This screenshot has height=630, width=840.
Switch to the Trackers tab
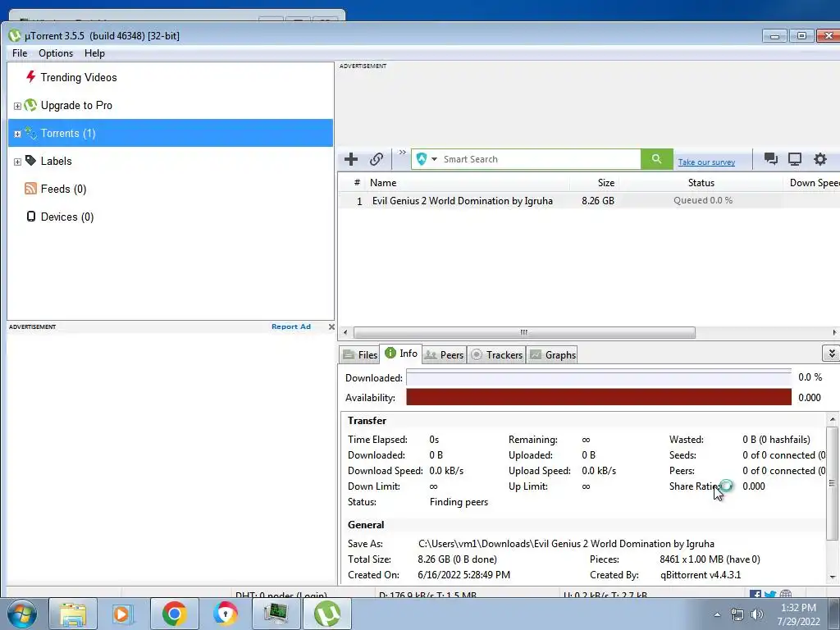point(496,354)
